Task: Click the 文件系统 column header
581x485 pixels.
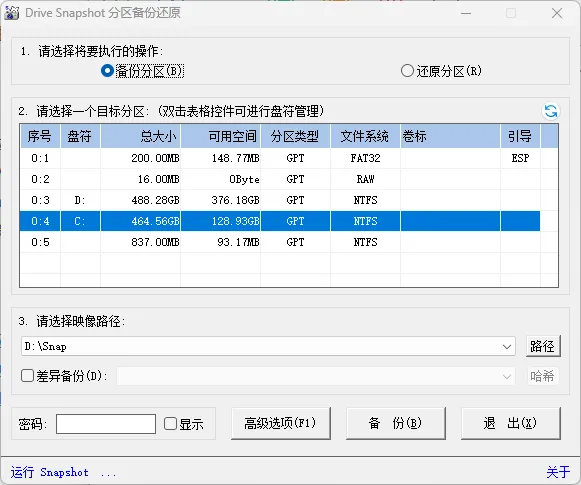Action: [x=365, y=136]
